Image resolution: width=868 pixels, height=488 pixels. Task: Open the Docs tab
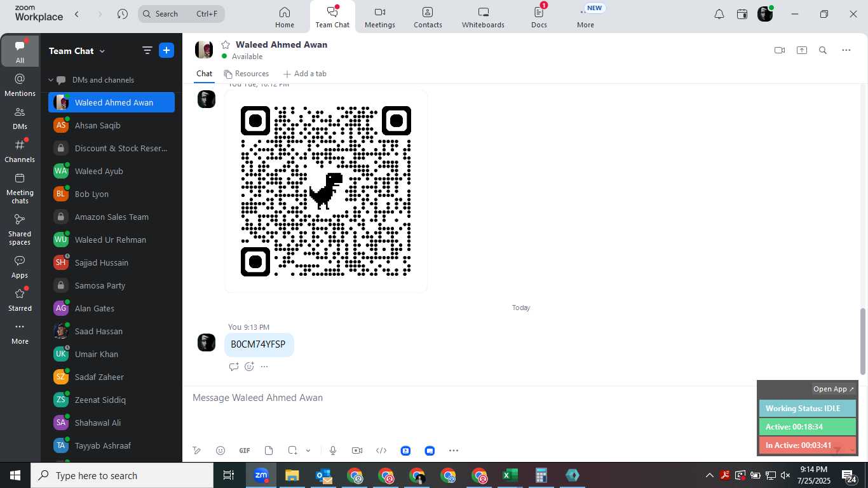click(539, 17)
